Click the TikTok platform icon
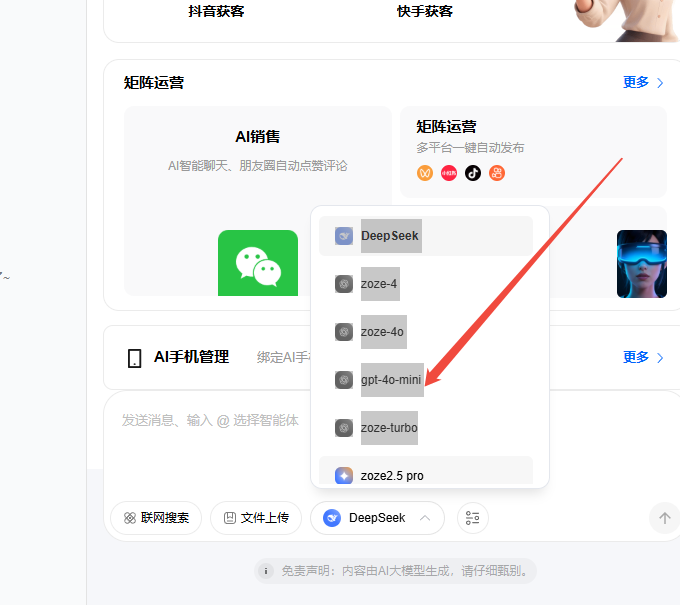The width and height of the screenshot is (680, 605). (x=473, y=173)
